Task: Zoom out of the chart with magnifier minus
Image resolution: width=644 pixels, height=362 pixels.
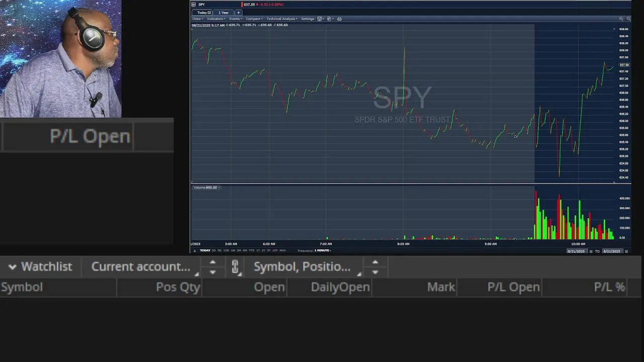Action: (628, 19)
